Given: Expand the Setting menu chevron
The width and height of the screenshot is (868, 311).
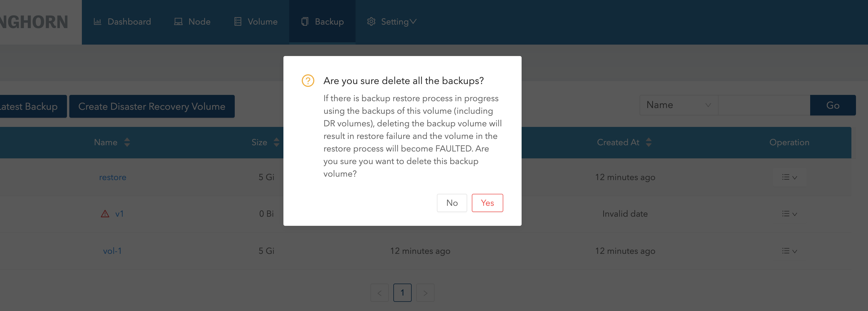Looking at the screenshot, I should [414, 21].
